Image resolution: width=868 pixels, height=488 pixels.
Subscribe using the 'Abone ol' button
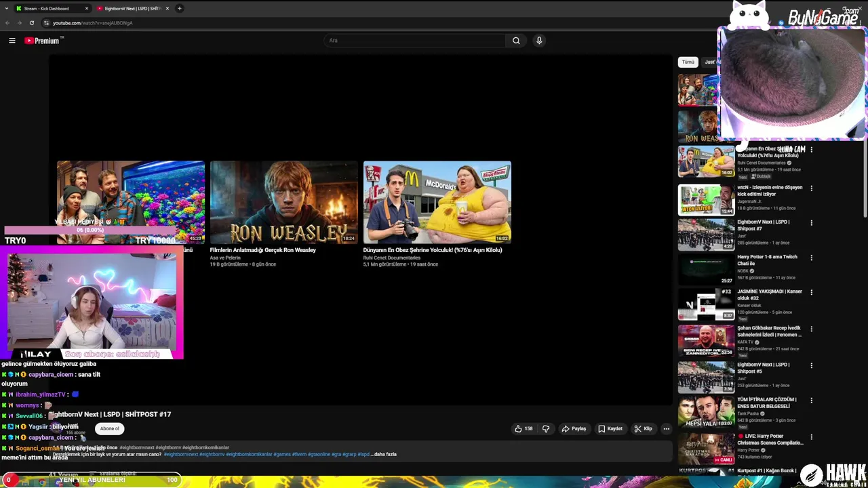tap(109, 428)
